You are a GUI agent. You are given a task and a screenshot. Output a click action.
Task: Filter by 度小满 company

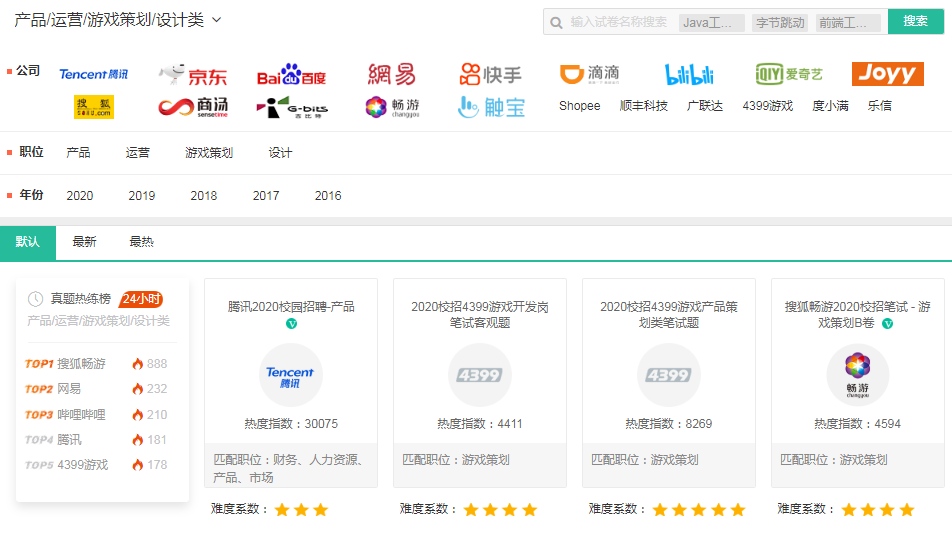coord(831,106)
